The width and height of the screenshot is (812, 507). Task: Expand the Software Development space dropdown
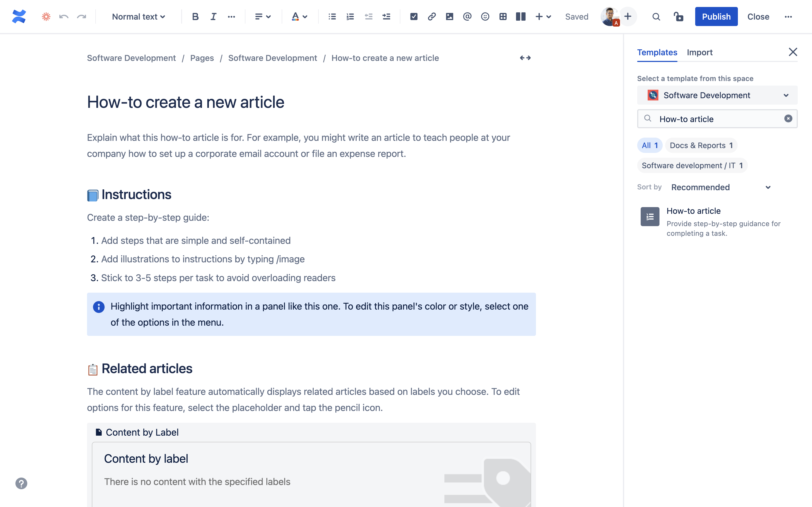click(717, 95)
